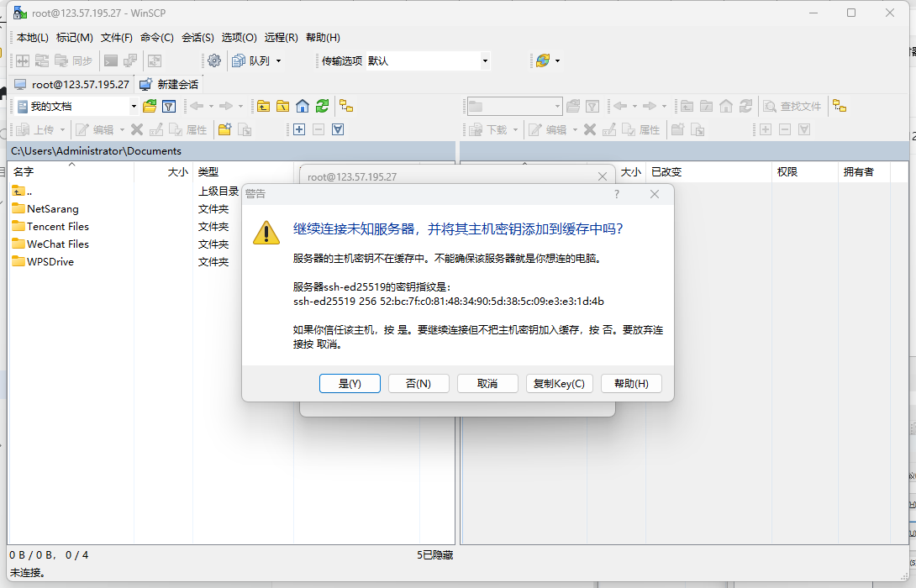This screenshot has height=588, width=916.
Task: Click the local 编辑 edit button
Action: point(95,129)
